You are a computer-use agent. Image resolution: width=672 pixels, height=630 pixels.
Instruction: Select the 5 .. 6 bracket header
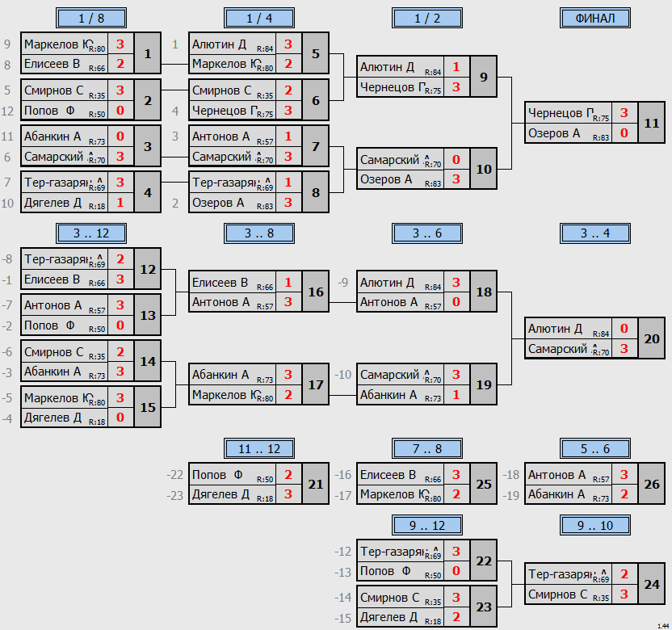pyautogui.click(x=594, y=449)
